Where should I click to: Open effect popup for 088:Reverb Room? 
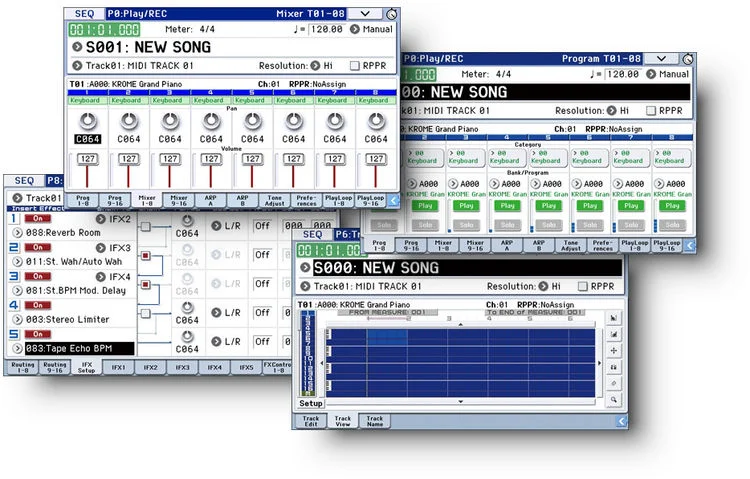tap(17, 233)
